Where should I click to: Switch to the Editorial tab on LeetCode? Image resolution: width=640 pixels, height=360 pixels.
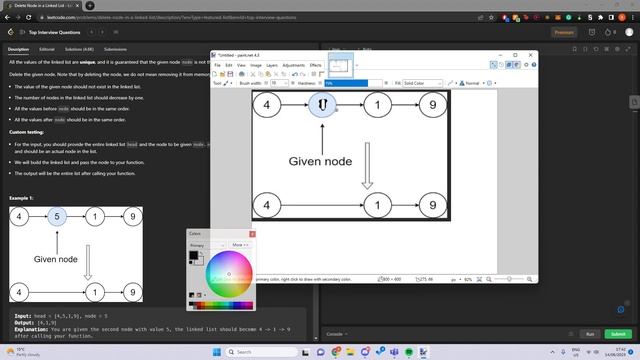[47, 49]
